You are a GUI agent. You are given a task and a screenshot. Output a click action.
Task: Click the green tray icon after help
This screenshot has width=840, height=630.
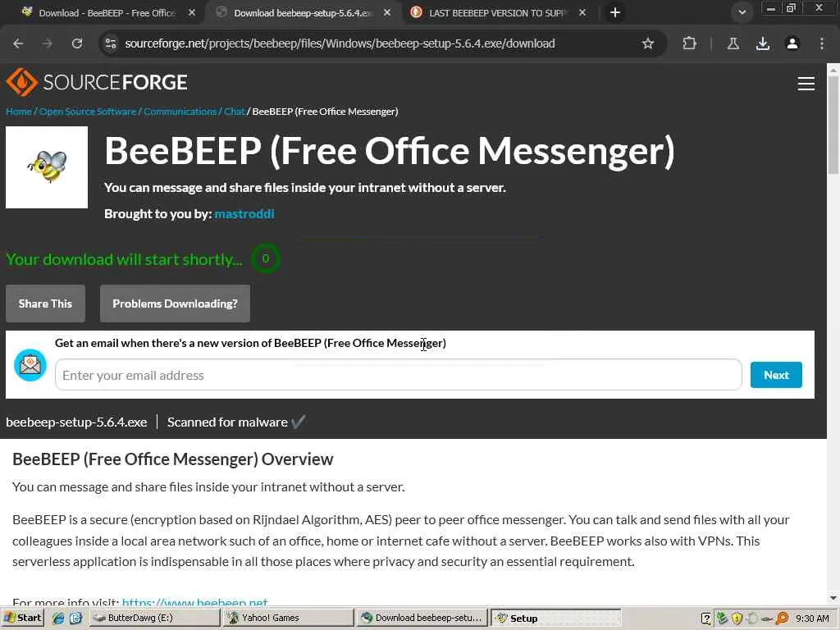click(x=722, y=619)
